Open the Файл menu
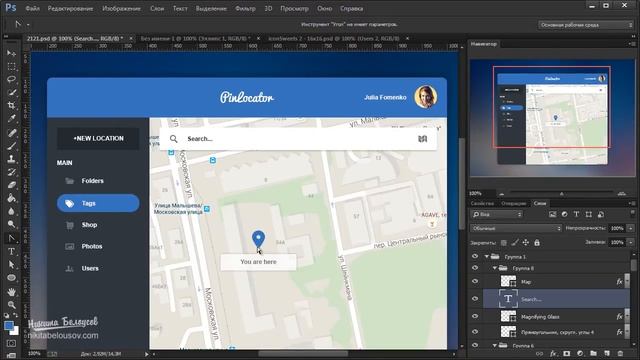The height and width of the screenshot is (360, 640). point(32,8)
